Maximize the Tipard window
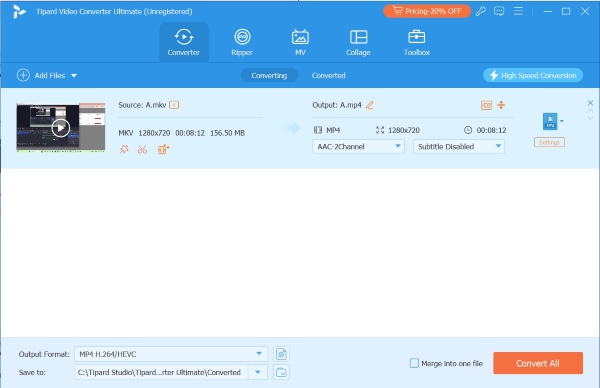Screen dimensions: 600x388 point(566,11)
